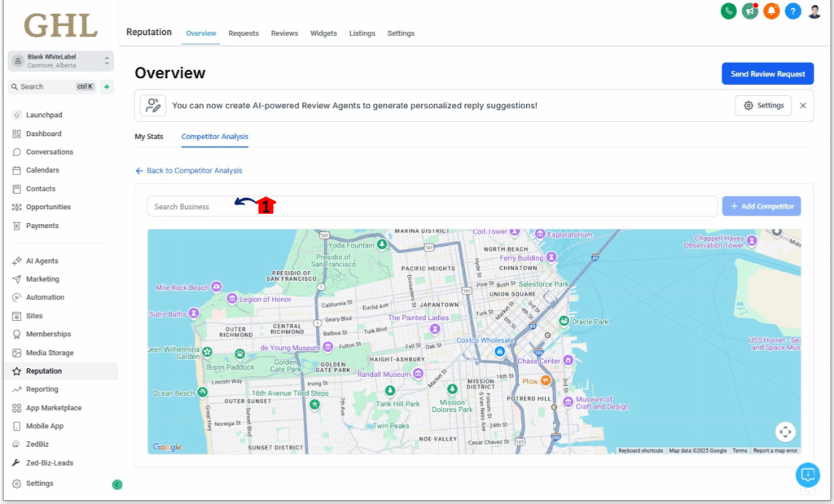The width and height of the screenshot is (834, 504).
Task: Click the green quick-action bolt icon
Action: tap(107, 86)
